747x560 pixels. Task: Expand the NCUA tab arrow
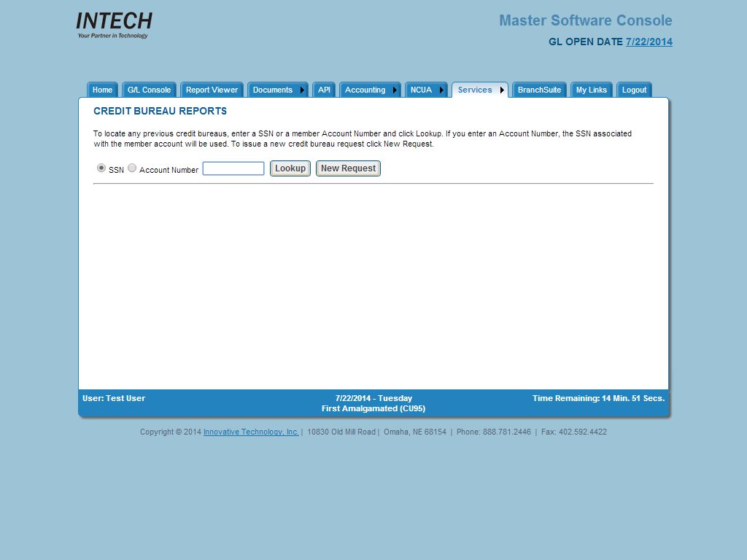pyautogui.click(x=441, y=90)
